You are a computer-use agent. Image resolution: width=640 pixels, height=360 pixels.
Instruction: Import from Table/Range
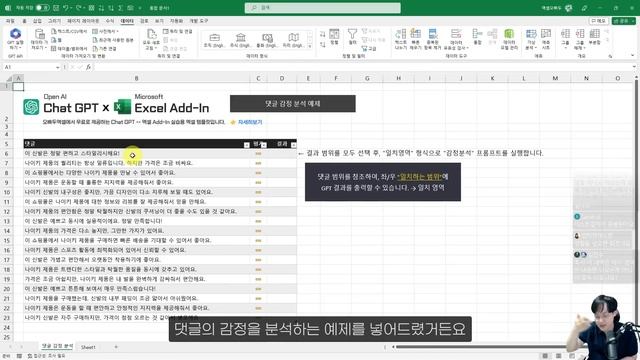coord(69,49)
